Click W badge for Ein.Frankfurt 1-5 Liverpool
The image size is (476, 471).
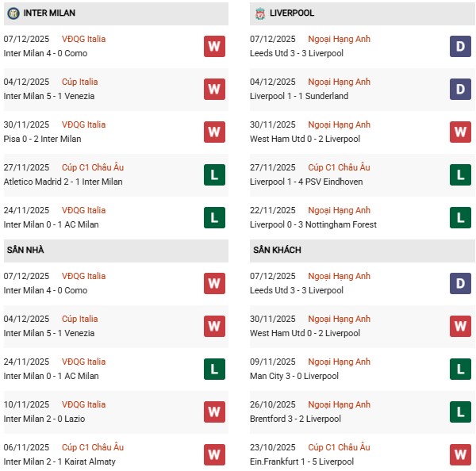point(460,454)
